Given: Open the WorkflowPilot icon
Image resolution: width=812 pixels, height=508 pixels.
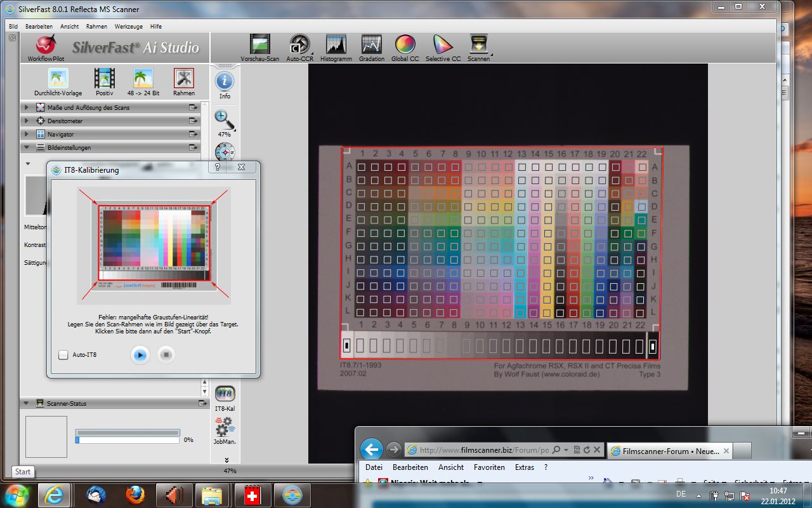Looking at the screenshot, I should (x=46, y=46).
